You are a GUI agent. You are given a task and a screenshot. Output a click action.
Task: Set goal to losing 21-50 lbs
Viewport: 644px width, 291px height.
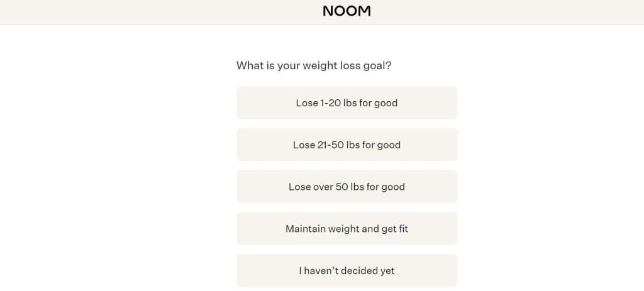[347, 145]
